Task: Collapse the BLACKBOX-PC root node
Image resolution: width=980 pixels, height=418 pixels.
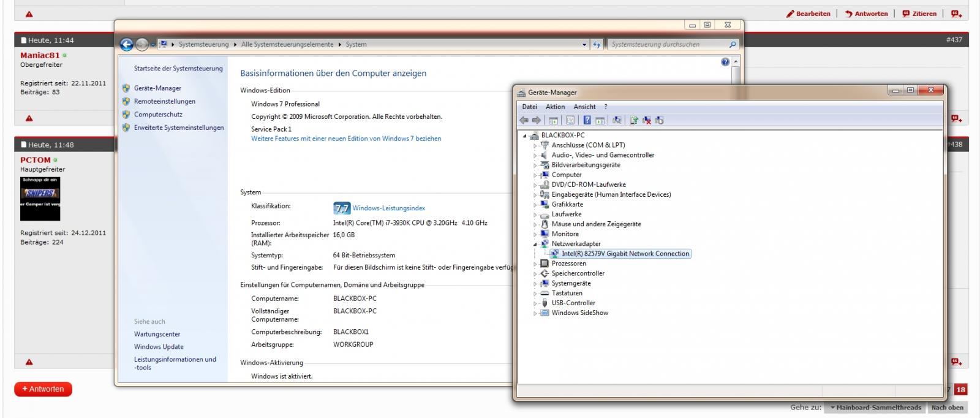Action: point(525,136)
